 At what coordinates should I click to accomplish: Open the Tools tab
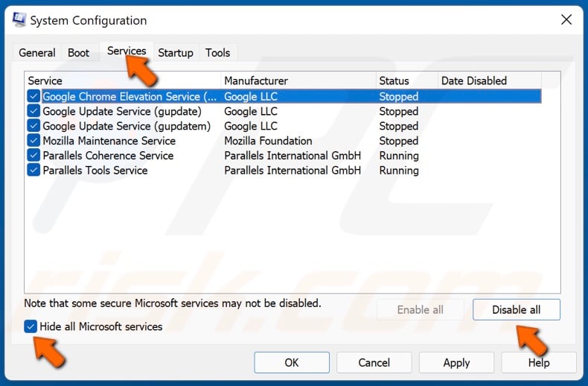click(217, 53)
